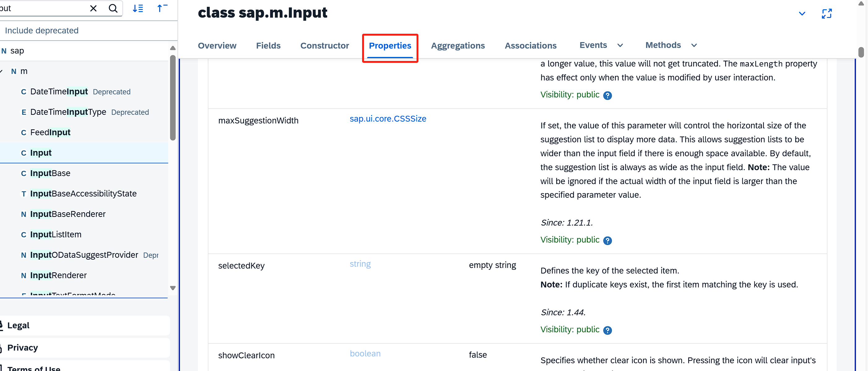The height and width of the screenshot is (371, 868).
Task: Click into the search input field
Action: pos(44,8)
